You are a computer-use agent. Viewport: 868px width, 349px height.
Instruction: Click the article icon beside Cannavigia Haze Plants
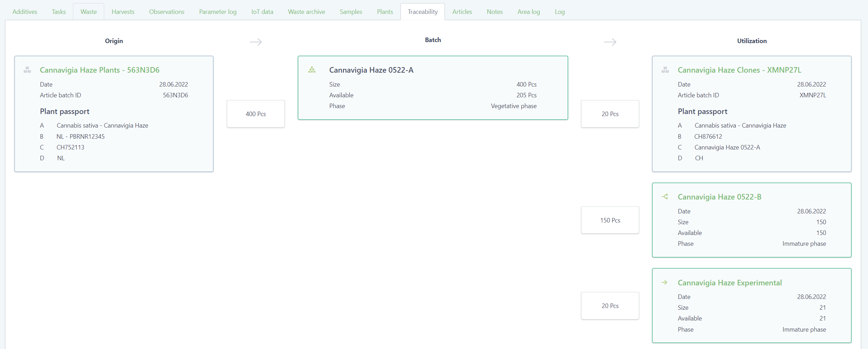click(x=27, y=70)
